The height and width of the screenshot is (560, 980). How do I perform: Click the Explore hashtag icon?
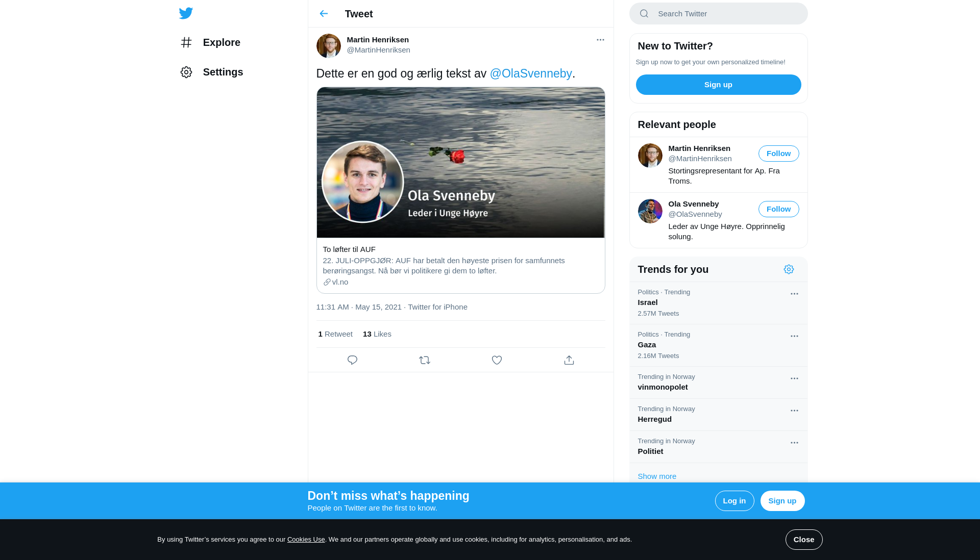tap(186, 42)
